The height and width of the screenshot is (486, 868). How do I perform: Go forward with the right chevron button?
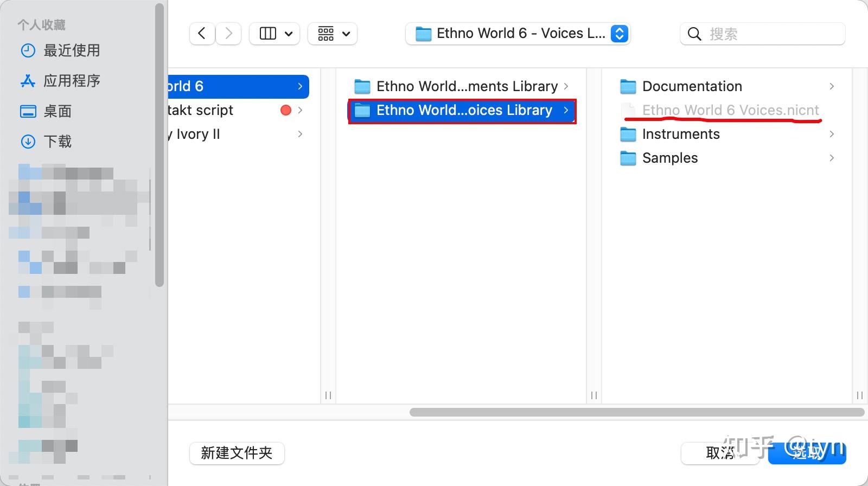(x=228, y=34)
